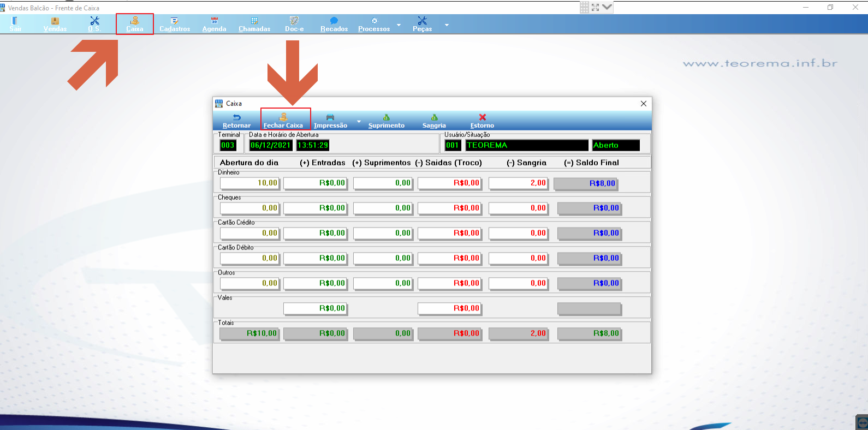The width and height of the screenshot is (868, 430).
Task: Click the opening time field 13:51:29
Action: point(313,145)
